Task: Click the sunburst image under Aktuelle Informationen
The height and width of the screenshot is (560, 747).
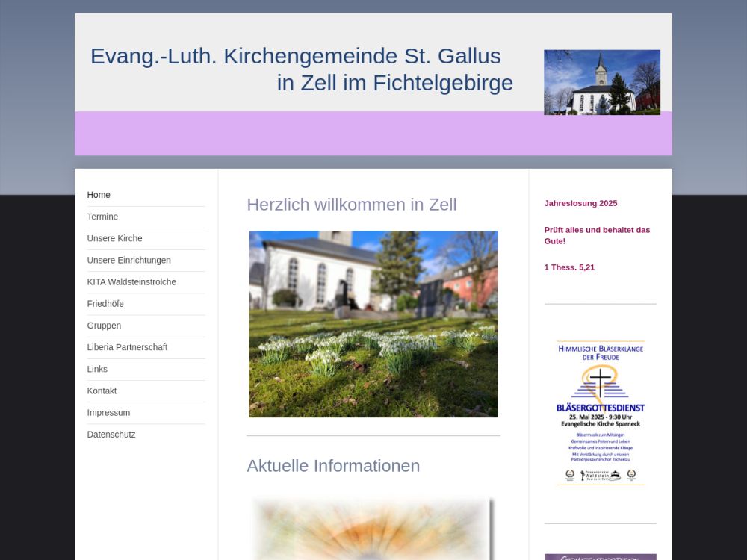Action: click(373, 529)
